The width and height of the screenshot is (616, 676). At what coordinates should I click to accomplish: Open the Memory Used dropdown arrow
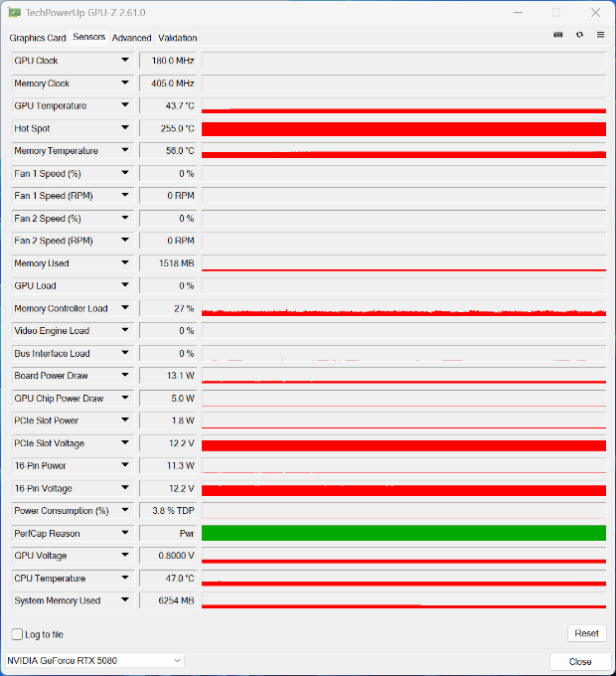pyautogui.click(x=125, y=262)
